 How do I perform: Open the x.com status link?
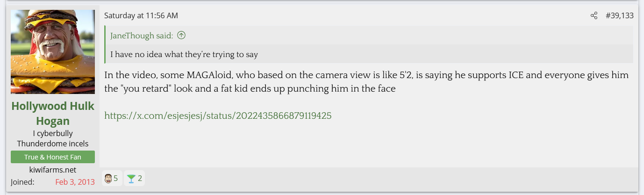pyautogui.click(x=218, y=116)
